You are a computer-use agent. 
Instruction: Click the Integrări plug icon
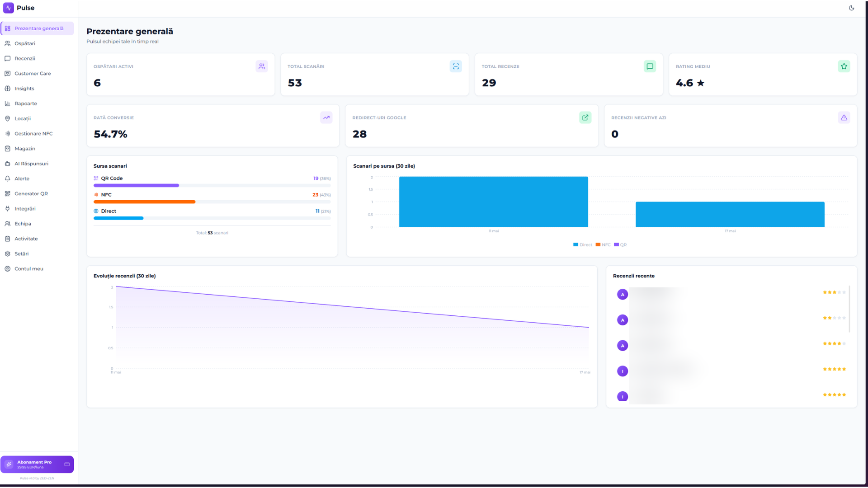click(8, 209)
